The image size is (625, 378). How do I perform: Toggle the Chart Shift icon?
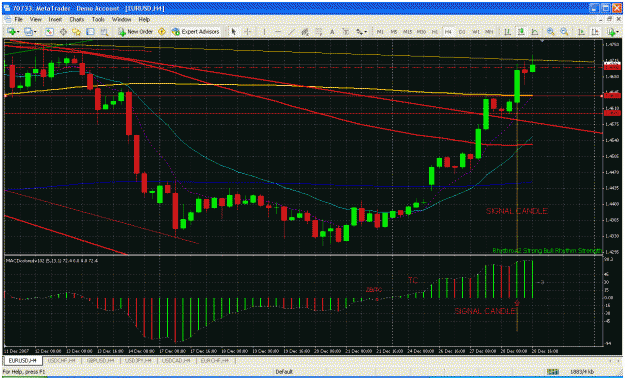pos(595,32)
